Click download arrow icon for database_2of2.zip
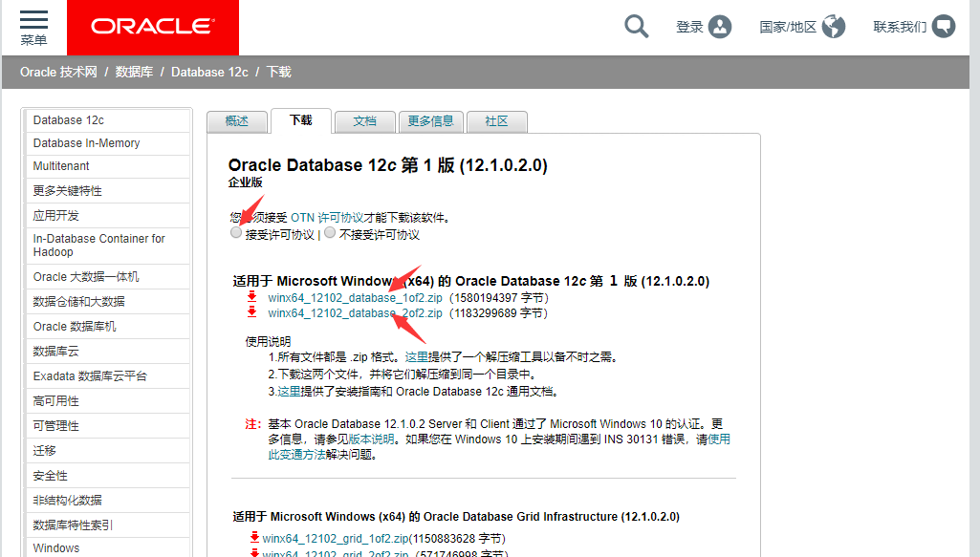This screenshot has height=557, width=980. click(x=251, y=312)
